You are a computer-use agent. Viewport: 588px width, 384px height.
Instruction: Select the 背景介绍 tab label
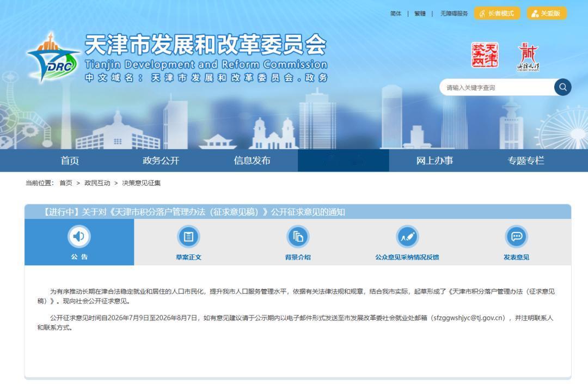click(x=298, y=257)
